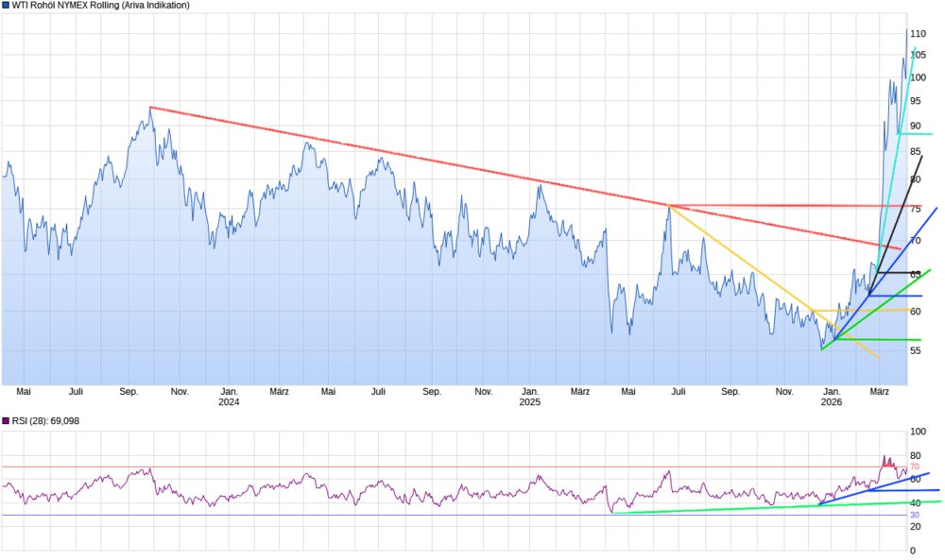Click the 85 price axis label
The height and width of the screenshot is (560, 945).
916,152
